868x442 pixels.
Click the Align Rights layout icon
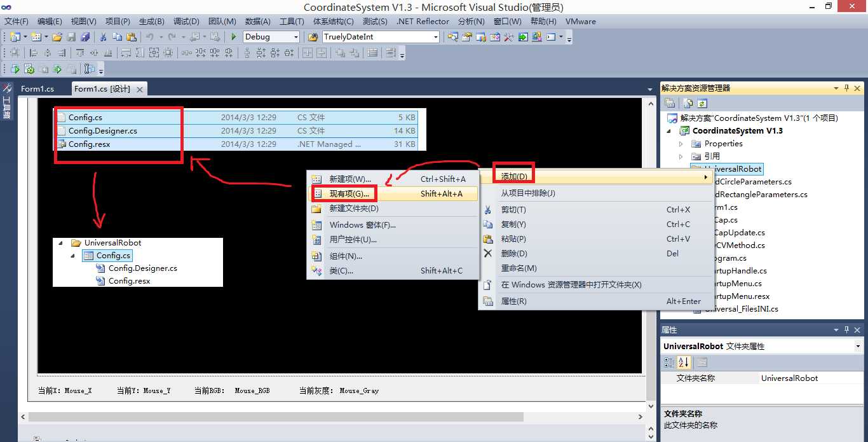tap(62, 53)
